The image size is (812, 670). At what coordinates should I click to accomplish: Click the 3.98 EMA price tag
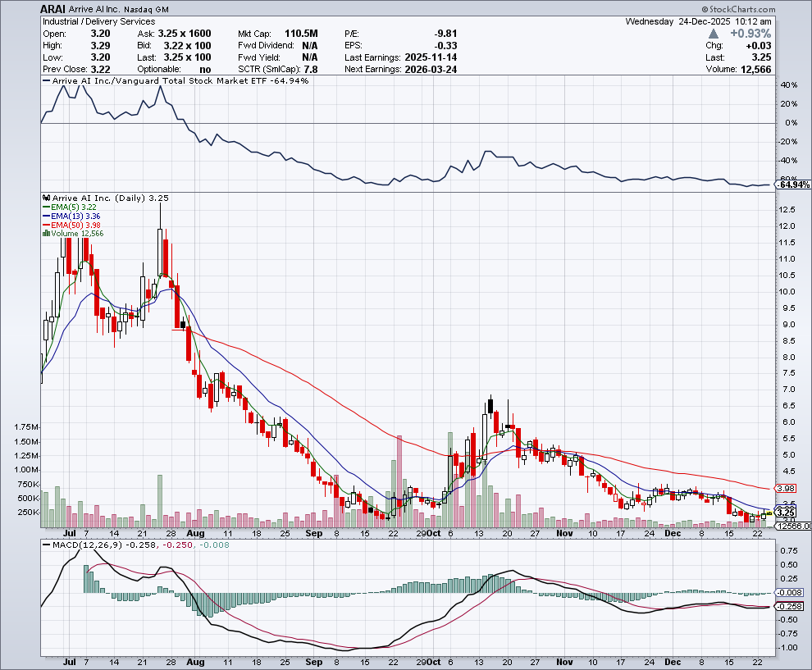point(786,488)
